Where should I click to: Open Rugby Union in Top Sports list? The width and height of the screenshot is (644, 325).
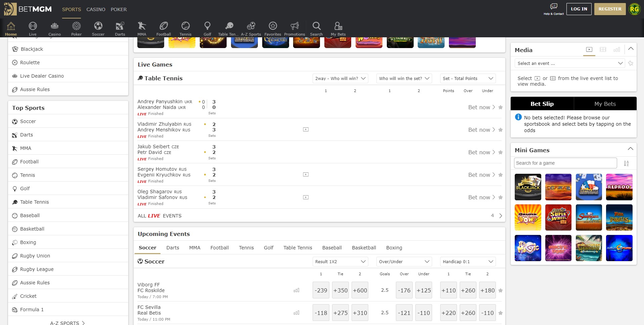(68, 256)
